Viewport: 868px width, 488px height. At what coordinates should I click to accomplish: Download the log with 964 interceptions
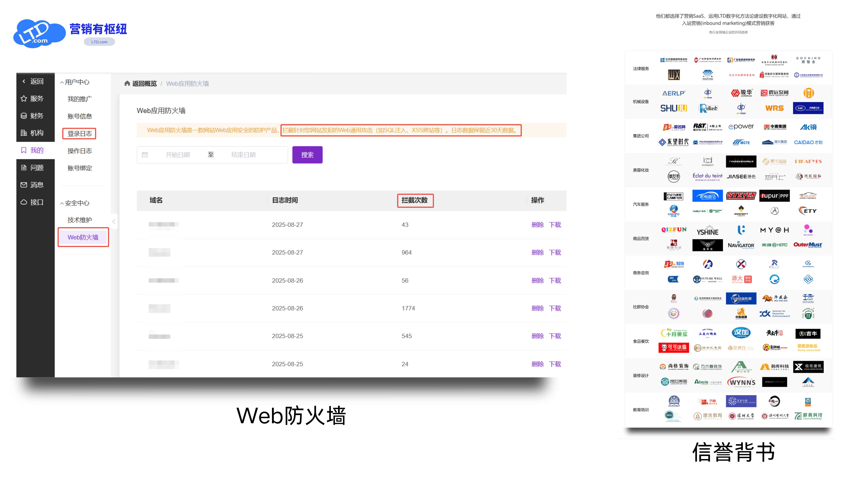[555, 252]
